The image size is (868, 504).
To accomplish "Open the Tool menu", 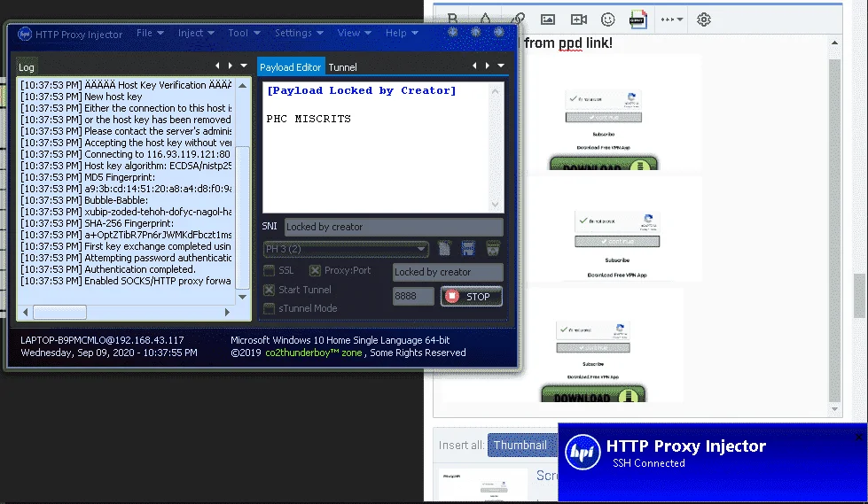I will point(244,33).
